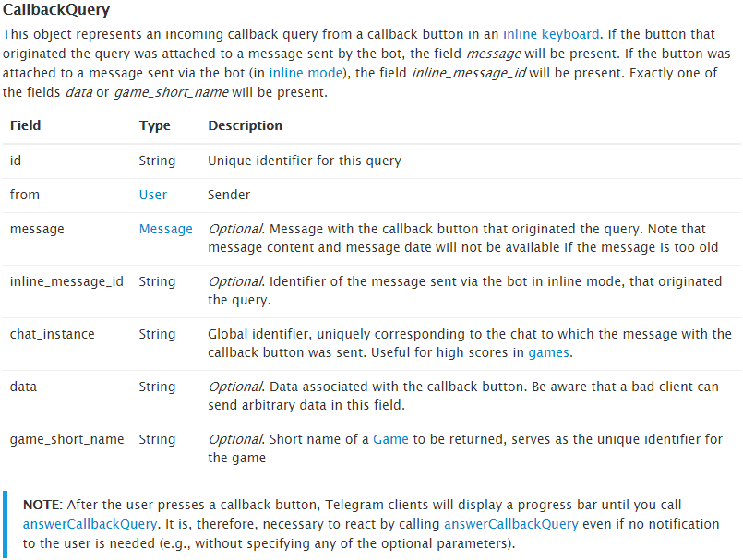The width and height of the screenshot is (743, 560).
Task: Click the data field name cell
Action: click(23, 387)
